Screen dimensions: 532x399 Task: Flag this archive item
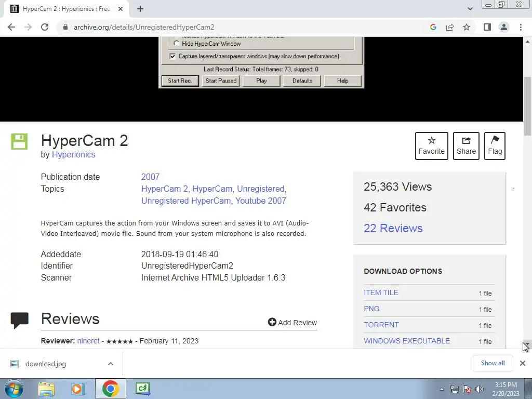click(495, 146)
